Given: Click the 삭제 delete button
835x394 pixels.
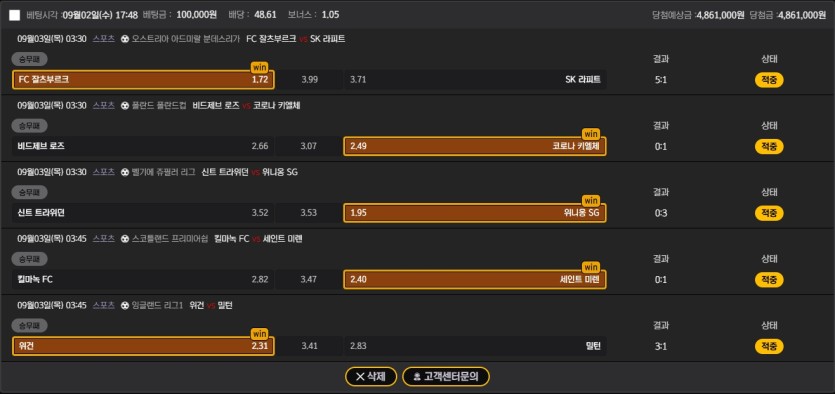Looking at the screenshot, I should click(x=371, y=377).
